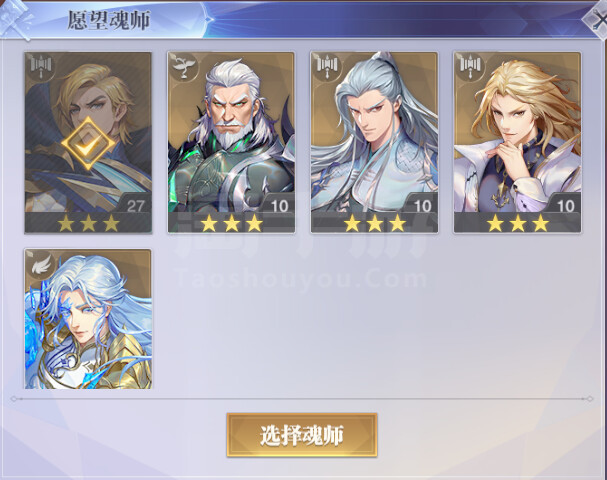Click the bird emblem on white-bearded elder card
The height and width of the screenshot is (480, 607).
(x=183, y=67)
